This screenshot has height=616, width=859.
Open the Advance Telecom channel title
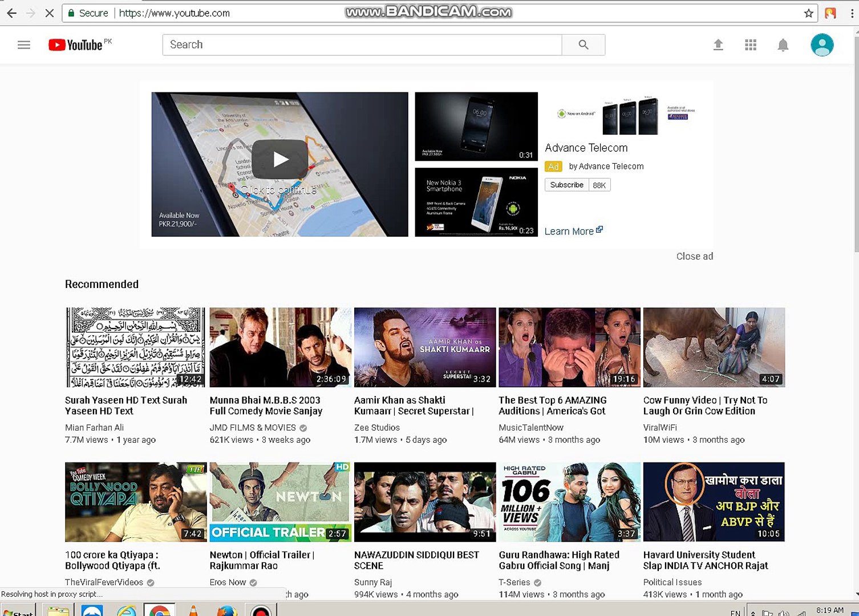(586, 148)
